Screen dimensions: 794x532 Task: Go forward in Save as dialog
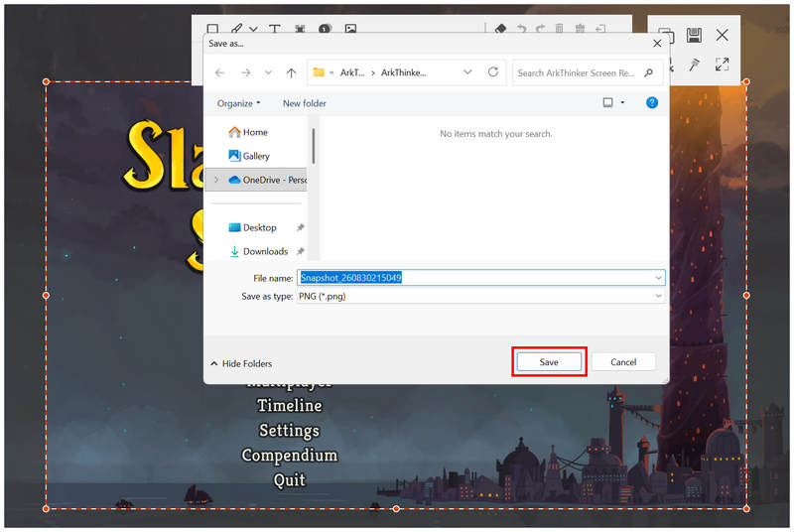tap(245, 72)
